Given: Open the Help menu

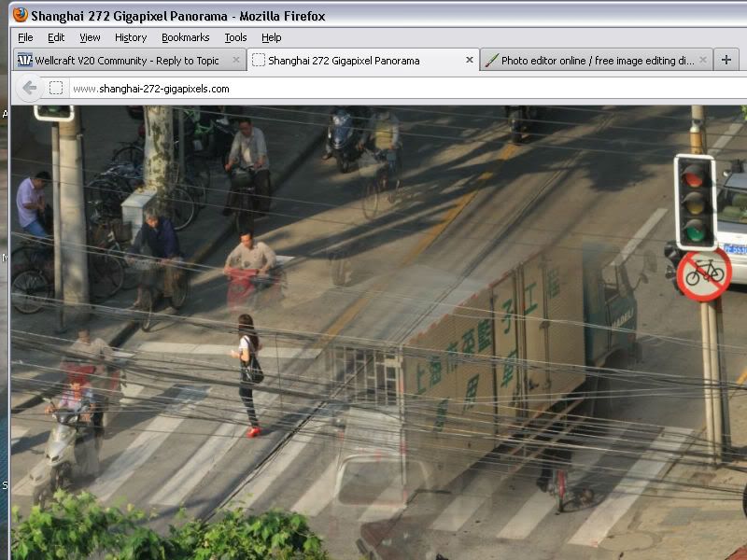Looking at the screenshot, I should (x=271, y=37).
